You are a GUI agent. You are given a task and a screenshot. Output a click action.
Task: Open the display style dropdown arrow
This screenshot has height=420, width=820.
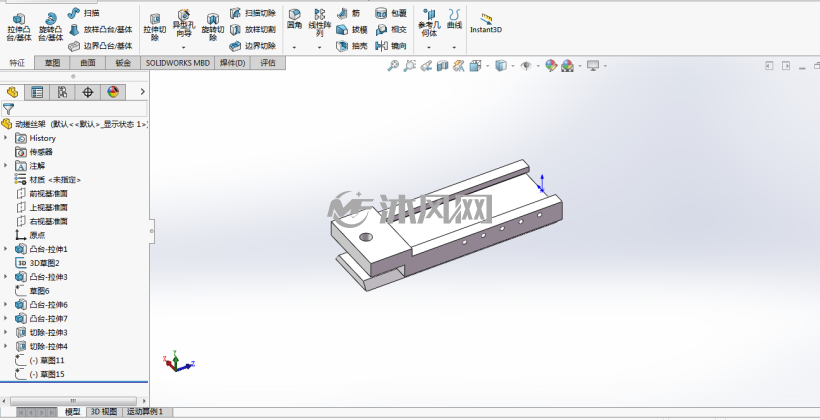(513, 66)
